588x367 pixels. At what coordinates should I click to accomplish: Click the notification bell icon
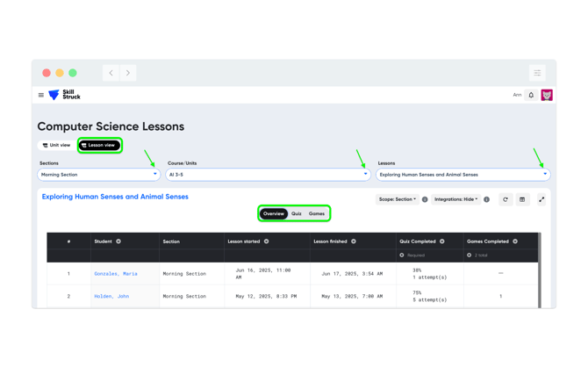coord(531,95)
